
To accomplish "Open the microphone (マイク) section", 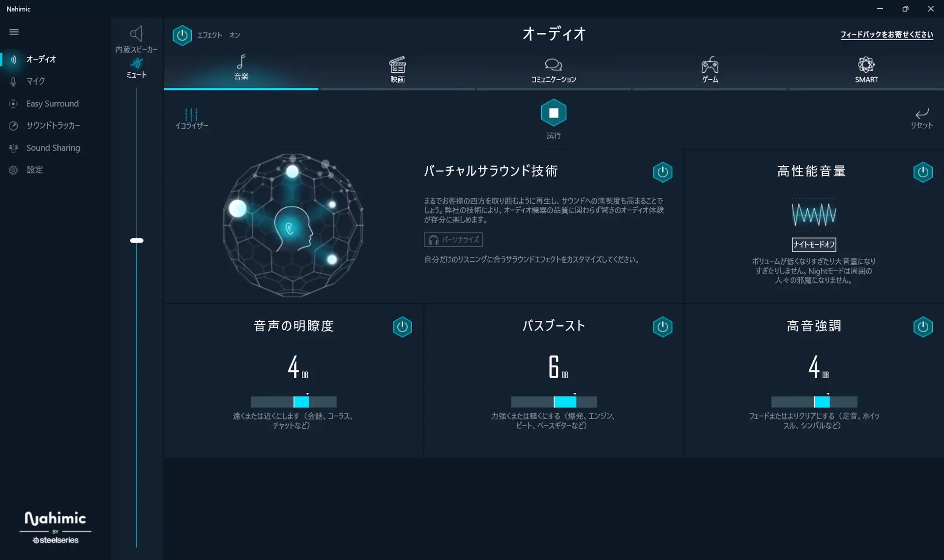I will [x=35, y=81].
